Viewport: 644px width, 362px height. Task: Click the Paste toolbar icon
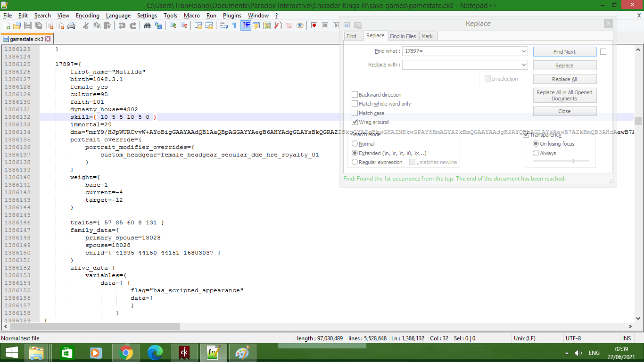pyautogui.click(x=107, y=25)
